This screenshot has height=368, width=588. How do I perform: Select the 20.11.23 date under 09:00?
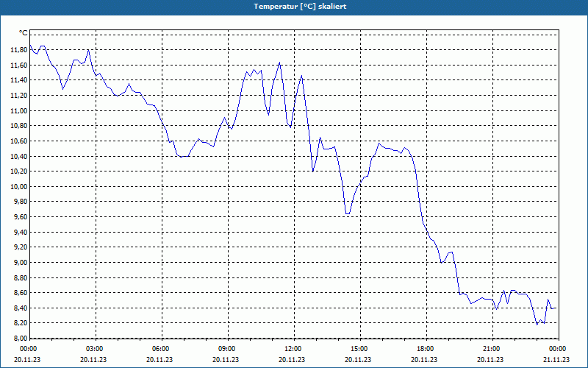click(x=226, y=359)
